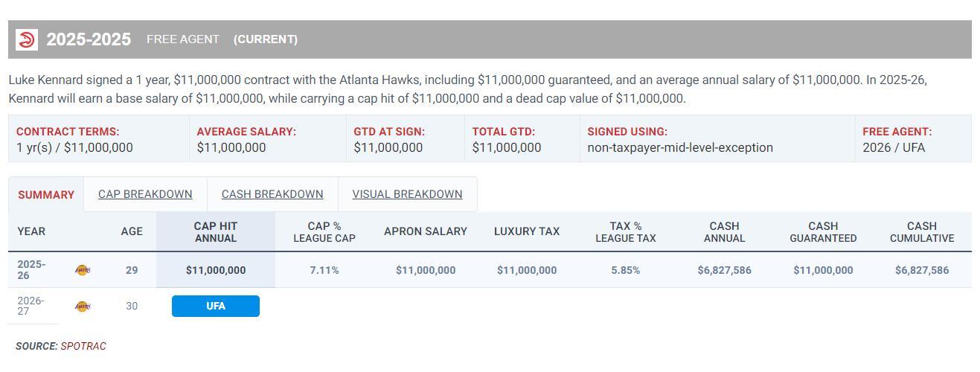Switch to the Cap Breakdown tab

tap(145, 194)
